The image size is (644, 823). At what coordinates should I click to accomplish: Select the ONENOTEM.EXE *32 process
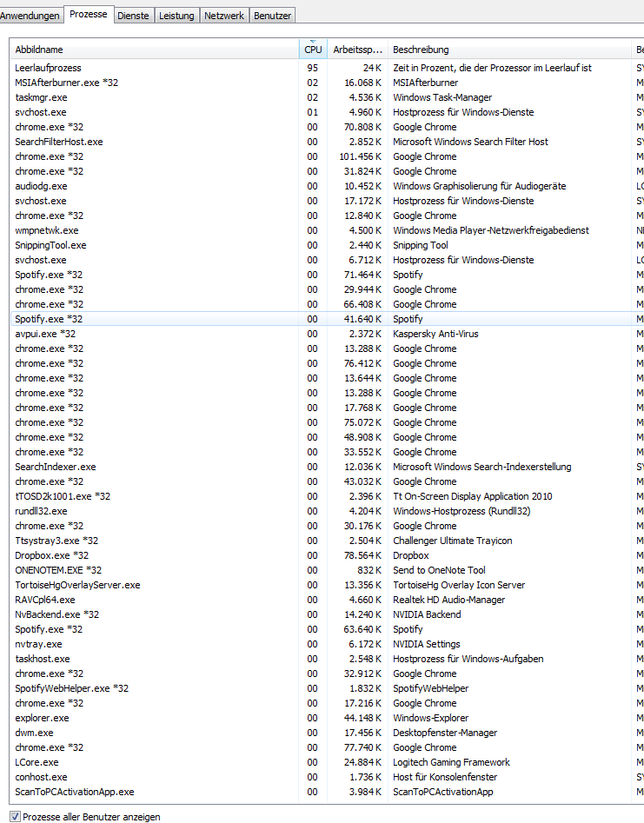click(x=327, y=570)
